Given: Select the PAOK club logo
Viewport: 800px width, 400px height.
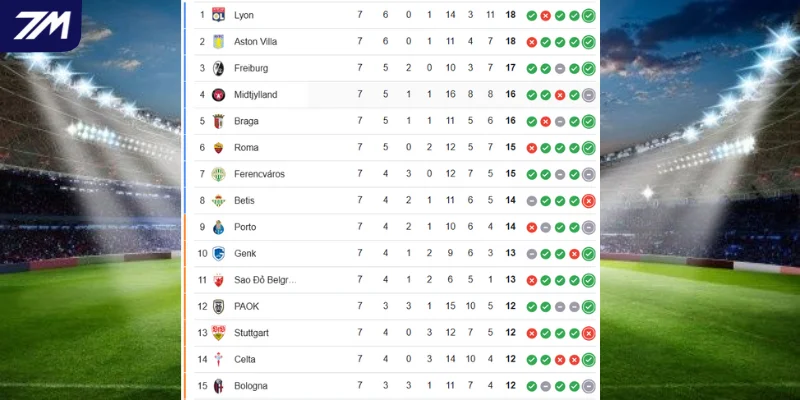Looking at the screenshot, I should coord(218,306).
